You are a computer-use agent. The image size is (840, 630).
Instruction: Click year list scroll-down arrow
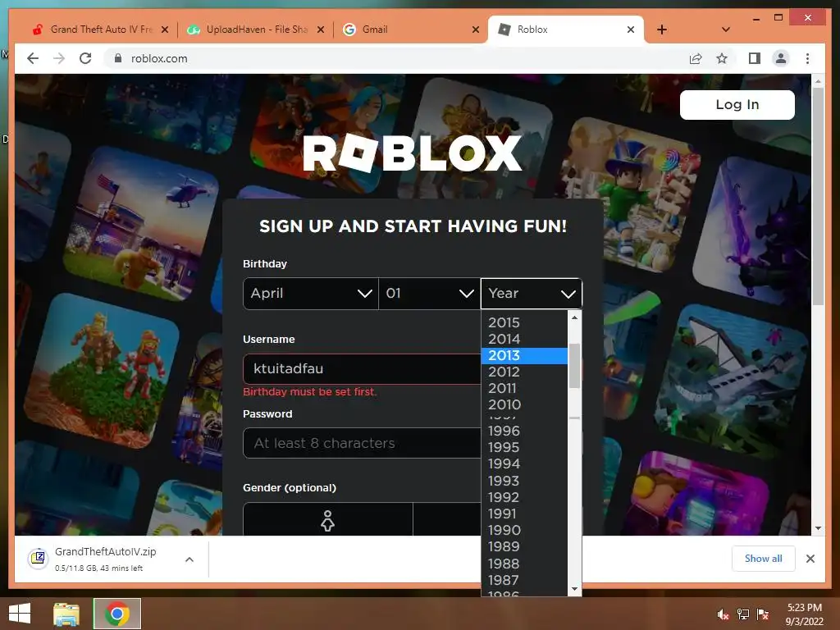pos(574,589)
